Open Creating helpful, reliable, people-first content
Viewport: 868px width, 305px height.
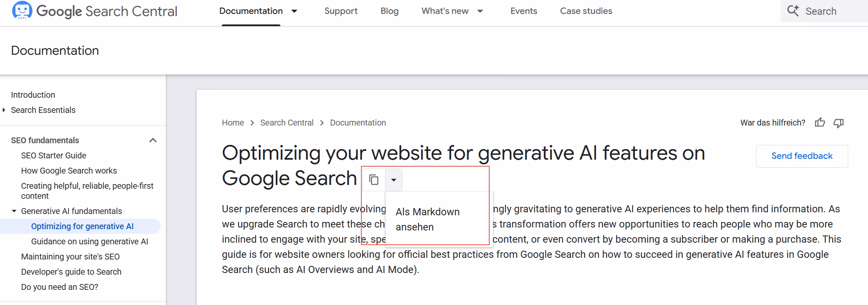[x=87, y=191]
